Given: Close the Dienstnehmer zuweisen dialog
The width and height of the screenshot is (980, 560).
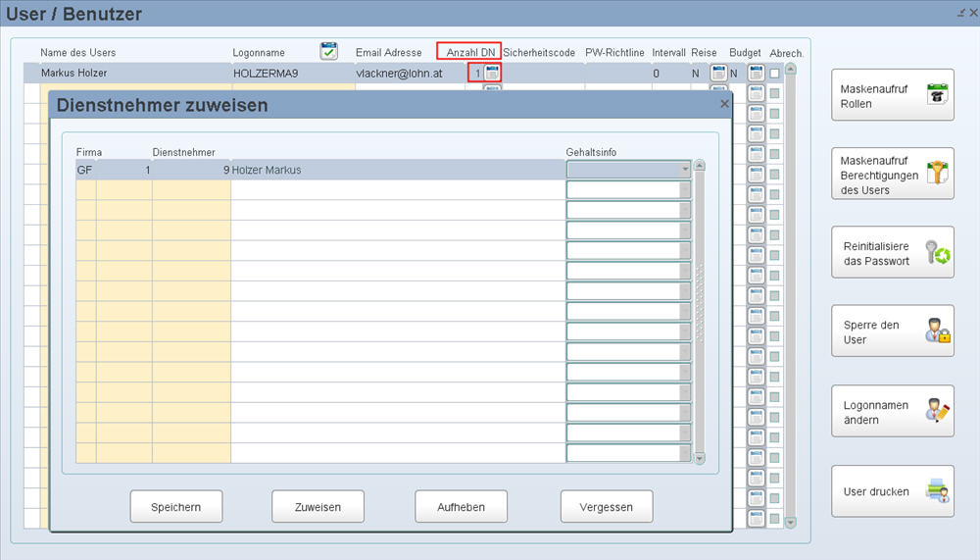Looking at the screenshot, I should pyautogui.click(x=724, y=103).
